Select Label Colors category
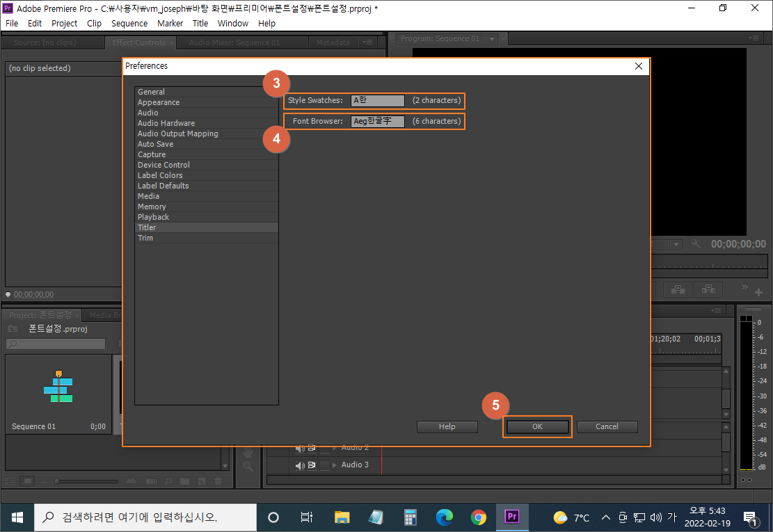 pos(206,175)
